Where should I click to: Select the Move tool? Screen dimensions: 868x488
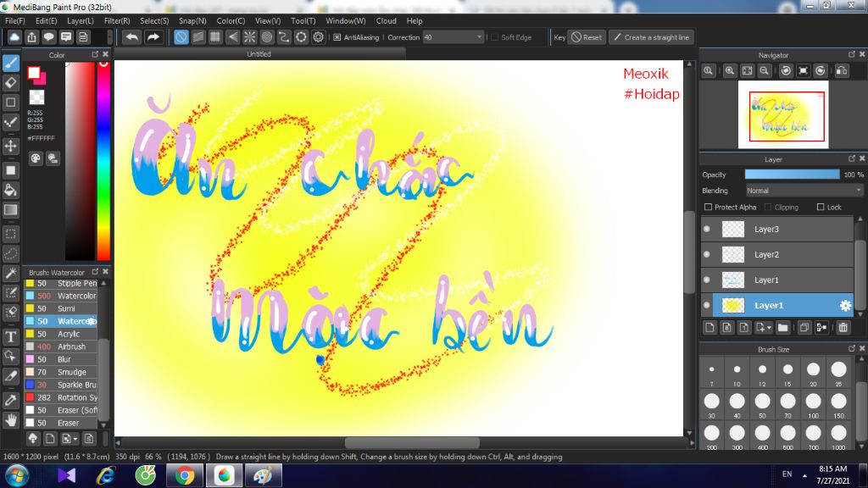pos(10,146)
